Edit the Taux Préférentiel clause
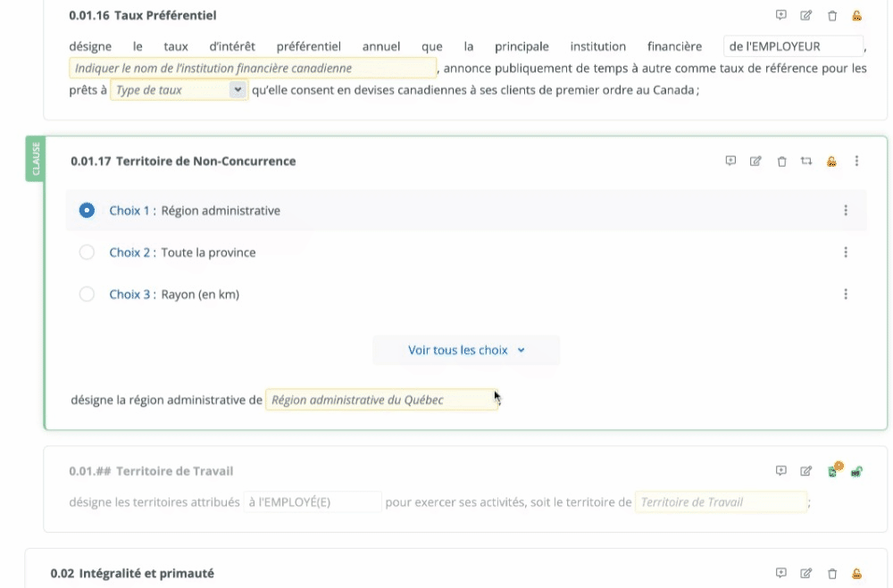The width and height of the screenshot is (893, 588). pyautogui.click(x=806, y=15)
